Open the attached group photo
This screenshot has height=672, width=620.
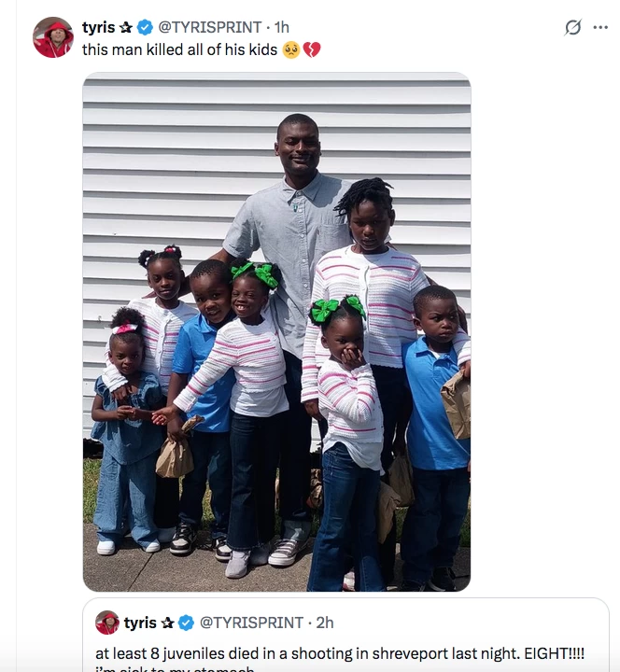pyautogui.click(x=276, y=332)
